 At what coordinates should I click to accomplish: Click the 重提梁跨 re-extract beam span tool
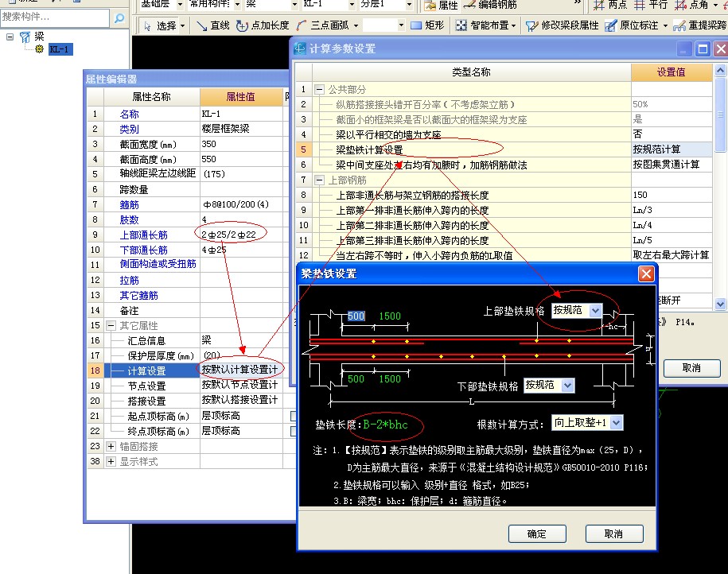click(x=700, y=25)
